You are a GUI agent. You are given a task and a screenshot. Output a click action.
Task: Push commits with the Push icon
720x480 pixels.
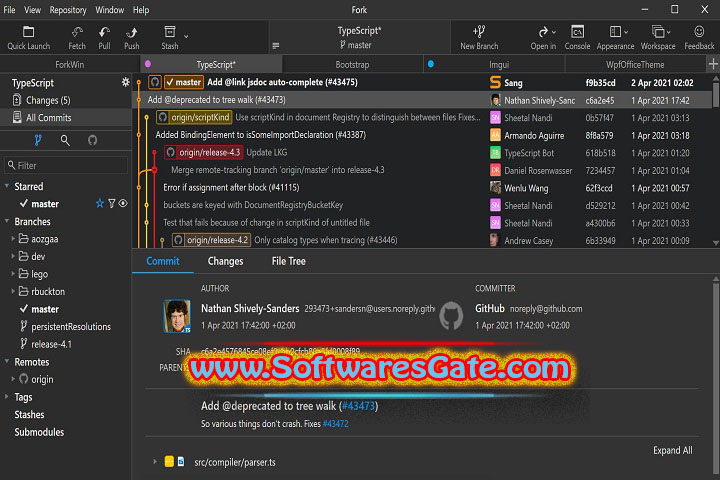coord(132,38)
